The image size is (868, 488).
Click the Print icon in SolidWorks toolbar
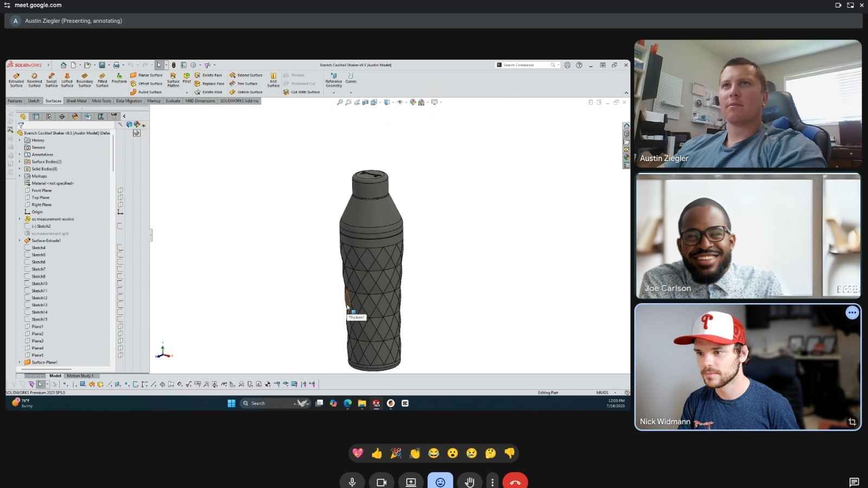tap(116, 65)
